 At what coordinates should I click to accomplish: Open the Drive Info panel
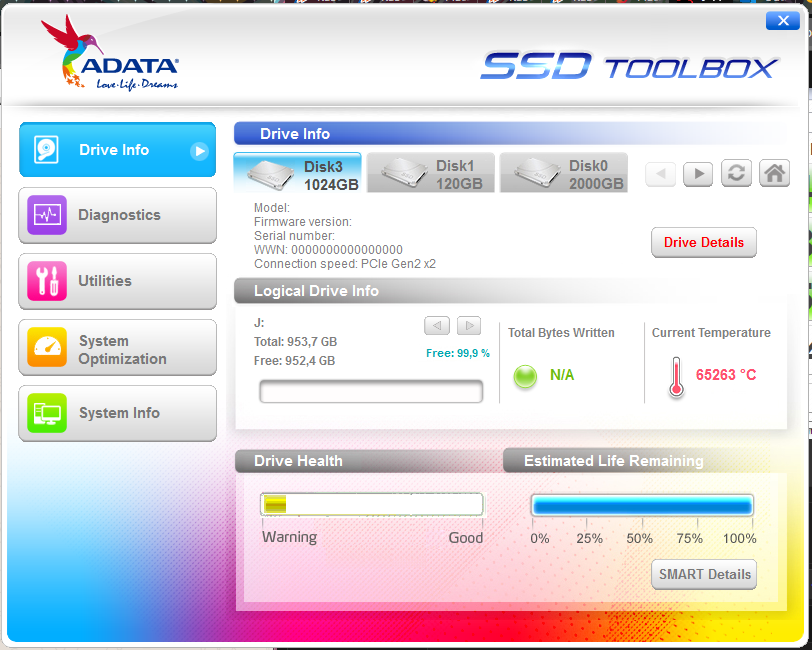click(117, 149)
